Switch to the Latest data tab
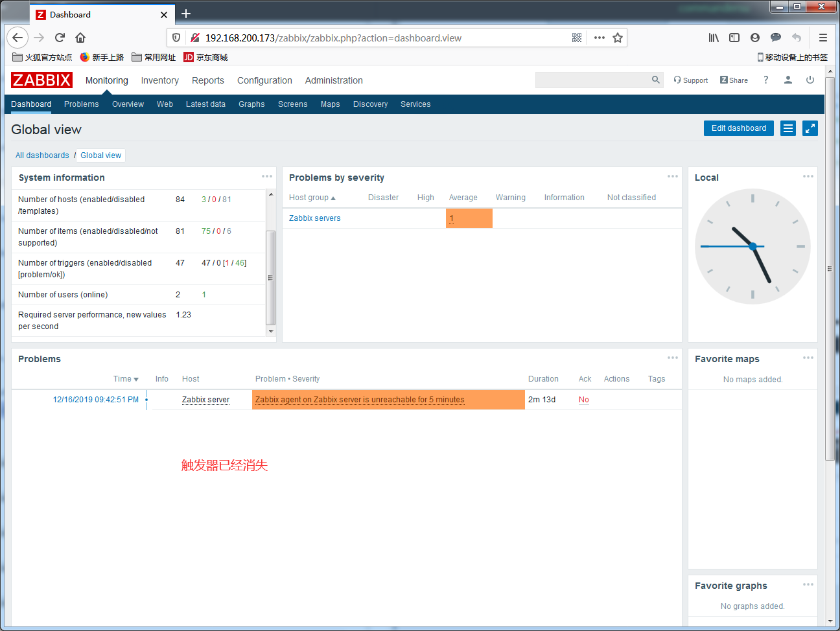The image size is (840, 631). pos(205,104)
